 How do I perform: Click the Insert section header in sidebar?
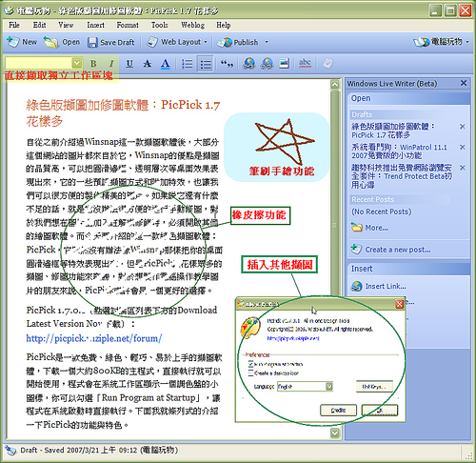click(x=408, y=269)
